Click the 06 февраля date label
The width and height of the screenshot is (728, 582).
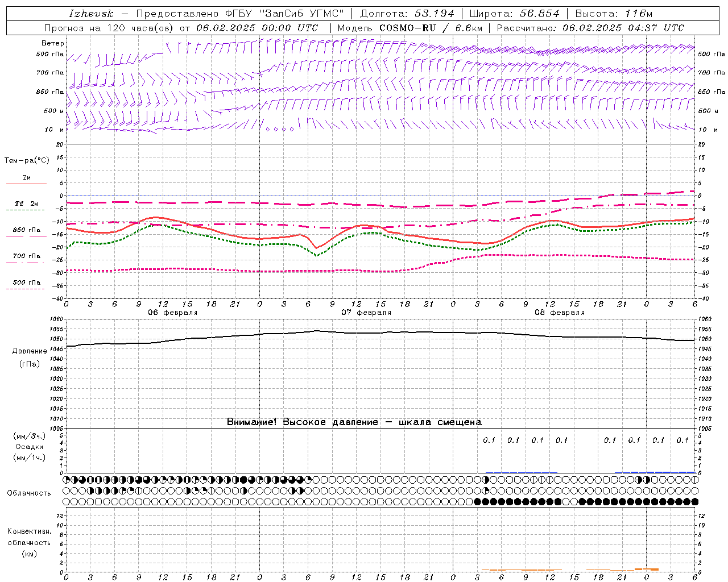[173, 313]
